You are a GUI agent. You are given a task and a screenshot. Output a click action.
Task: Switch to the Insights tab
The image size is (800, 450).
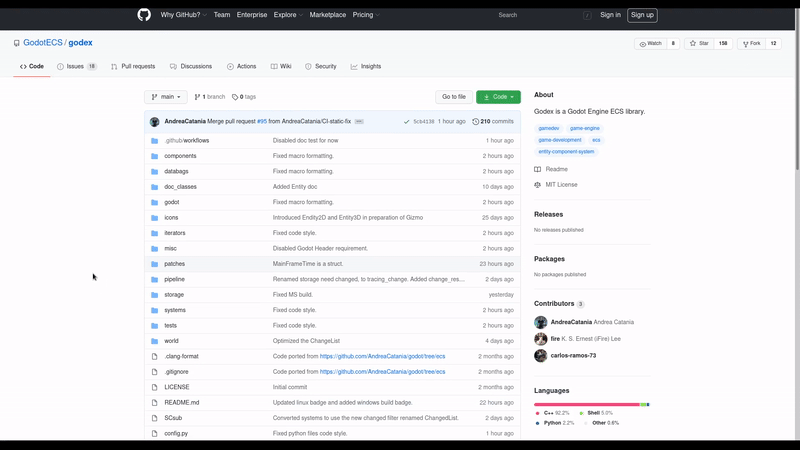click(366, 66)
